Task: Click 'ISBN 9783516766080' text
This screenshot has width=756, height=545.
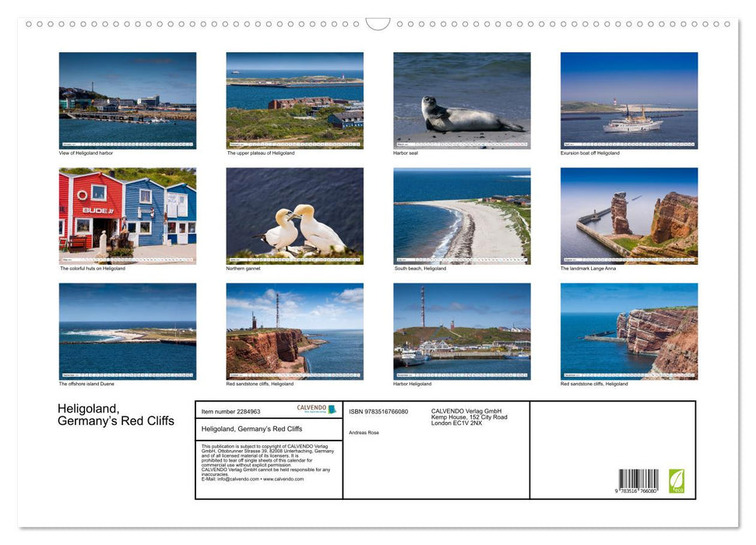Action: point(378,411)
